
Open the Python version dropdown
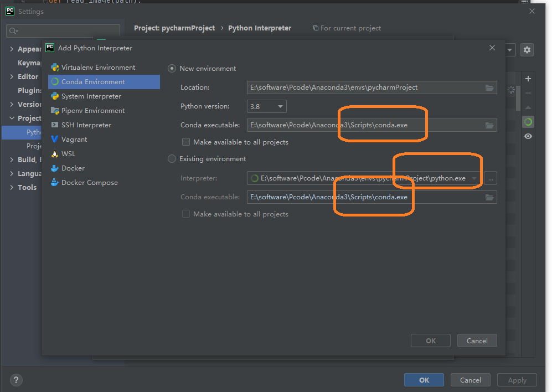point(266,106)
